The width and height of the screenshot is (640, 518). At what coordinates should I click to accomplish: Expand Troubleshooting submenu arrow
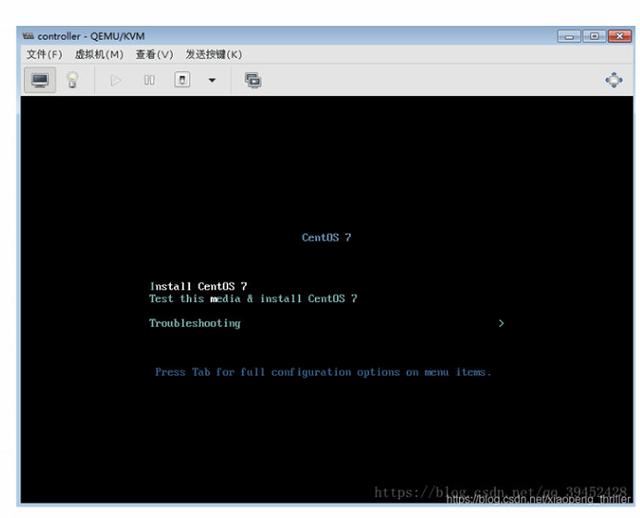[x=501, y=323]
